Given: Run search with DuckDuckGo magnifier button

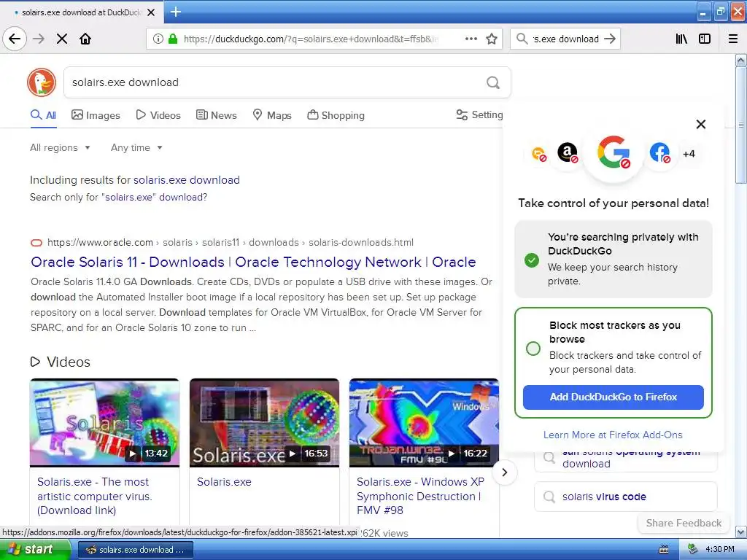Looking at the screenshot, I should coord(493,82).
